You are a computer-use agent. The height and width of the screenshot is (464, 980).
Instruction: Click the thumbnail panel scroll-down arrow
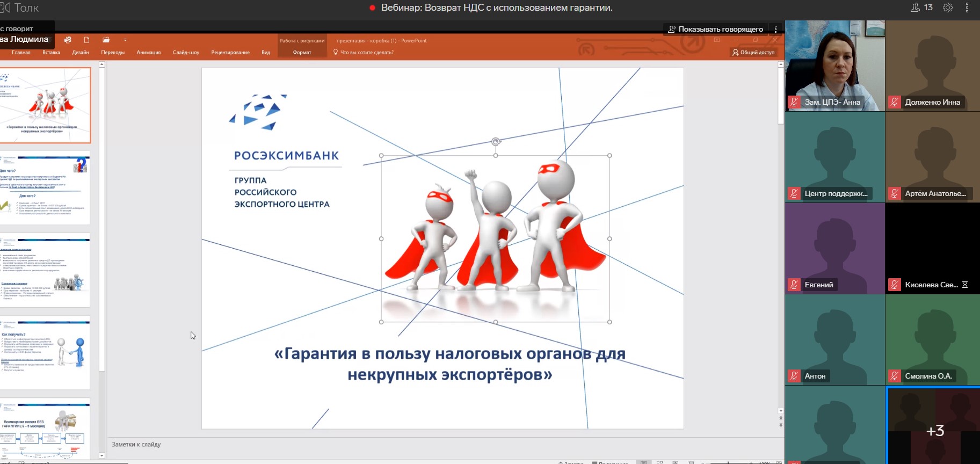point(102,456)
